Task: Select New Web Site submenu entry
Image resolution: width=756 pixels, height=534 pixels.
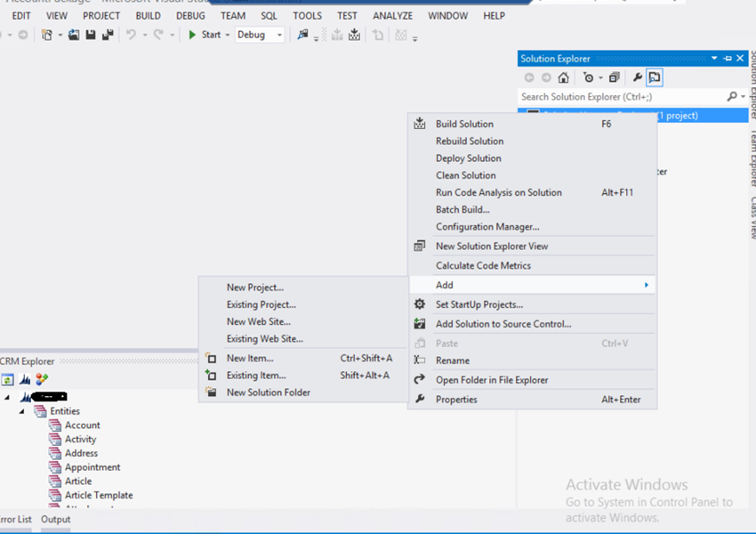Action: (303, 322)
